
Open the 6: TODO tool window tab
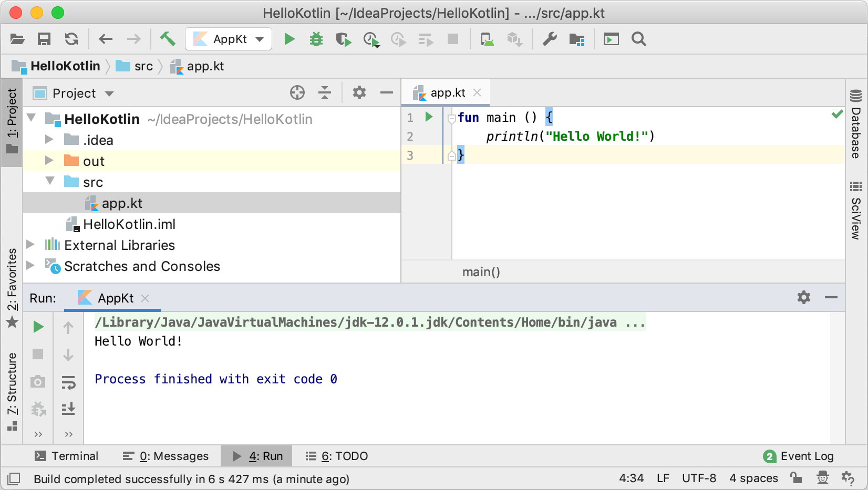337,456
